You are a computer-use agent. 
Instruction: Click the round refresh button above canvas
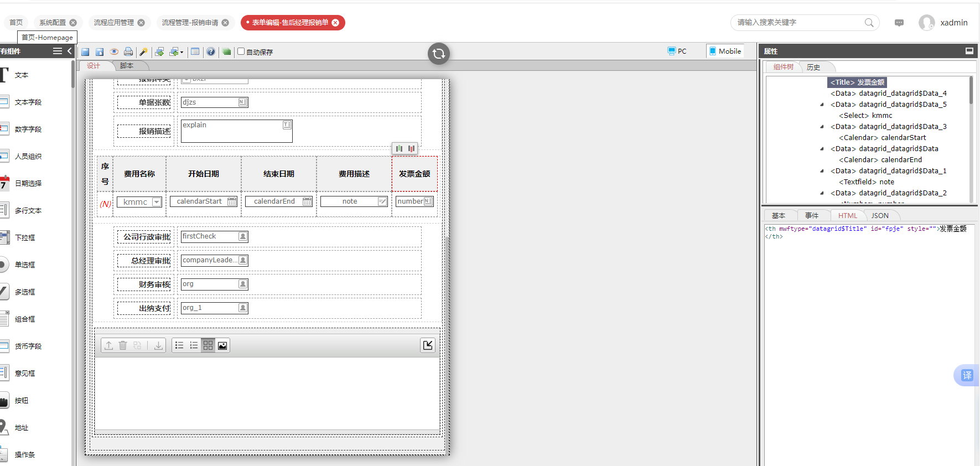coord(439,54)
